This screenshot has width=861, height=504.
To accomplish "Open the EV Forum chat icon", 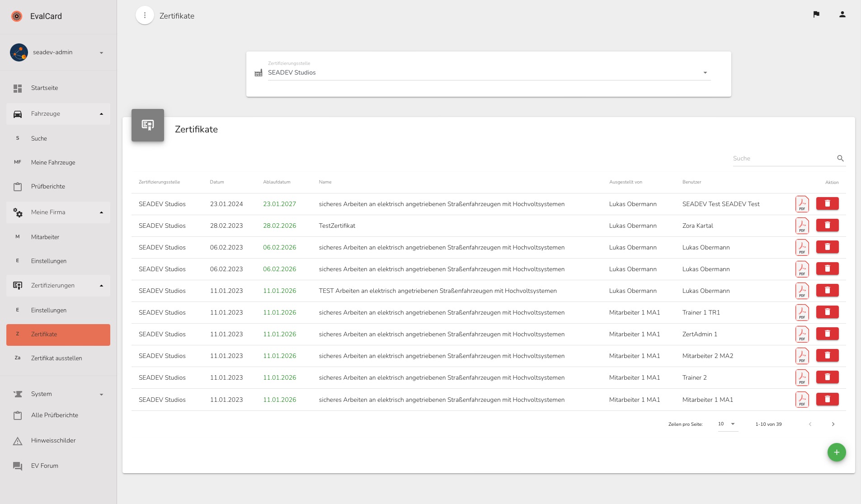I will [18, 466].
